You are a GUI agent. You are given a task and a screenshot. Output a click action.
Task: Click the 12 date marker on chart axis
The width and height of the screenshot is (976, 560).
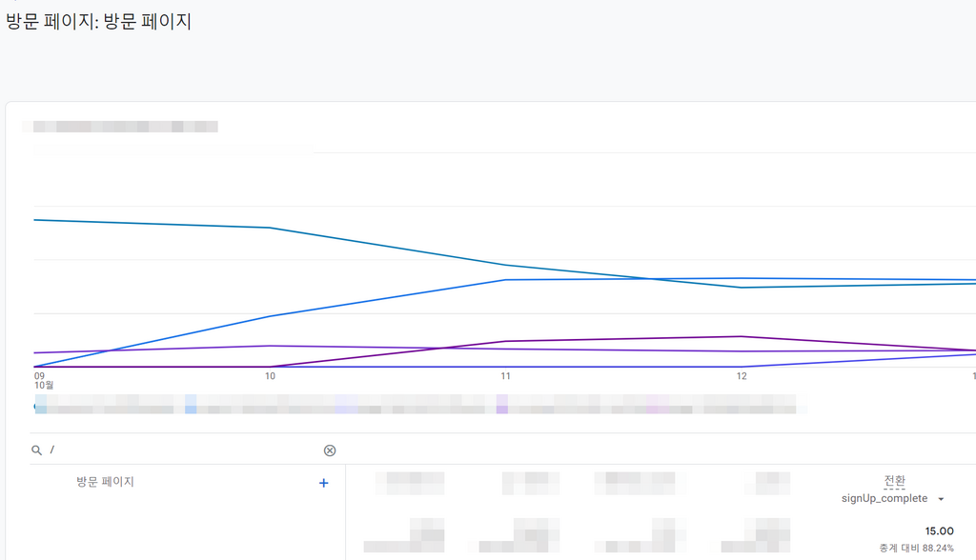741,376
